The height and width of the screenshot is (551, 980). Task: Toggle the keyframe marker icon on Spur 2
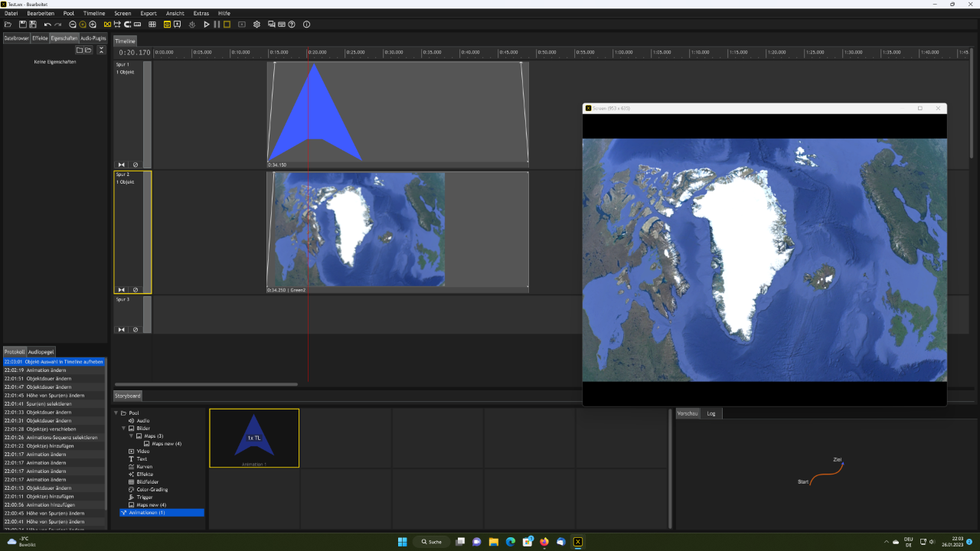tap(121, 289)
